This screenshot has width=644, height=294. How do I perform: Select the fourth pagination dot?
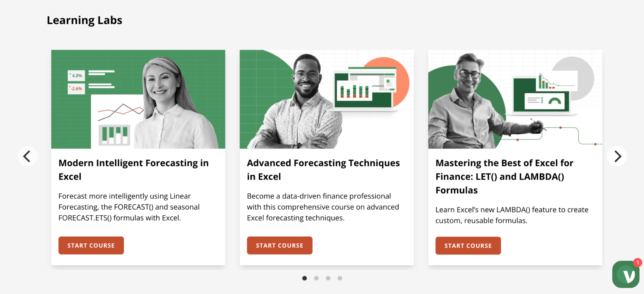[340, 278]
